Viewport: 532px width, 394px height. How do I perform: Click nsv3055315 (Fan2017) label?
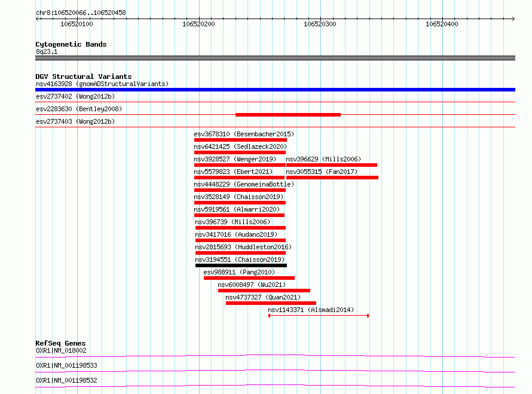coord(322,172)
